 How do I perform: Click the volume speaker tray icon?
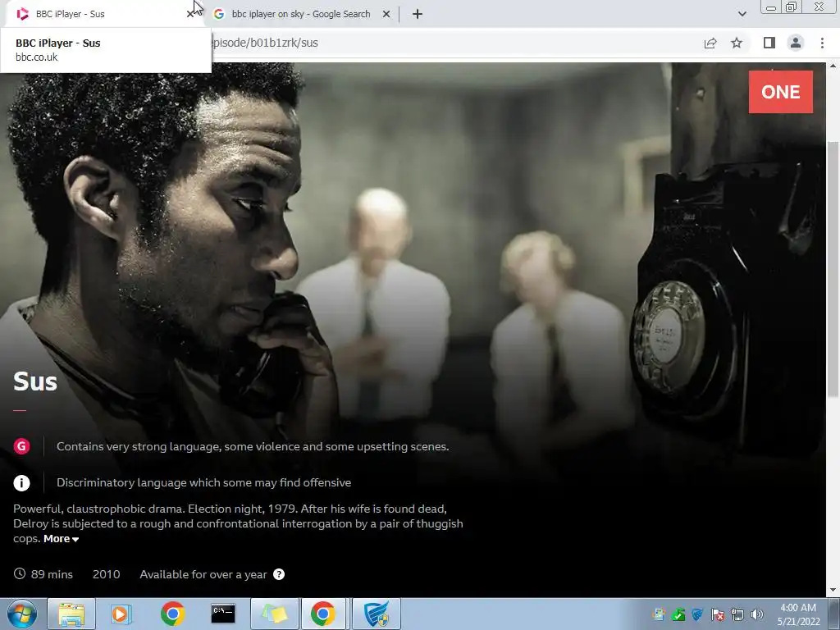tap(757, 614)
